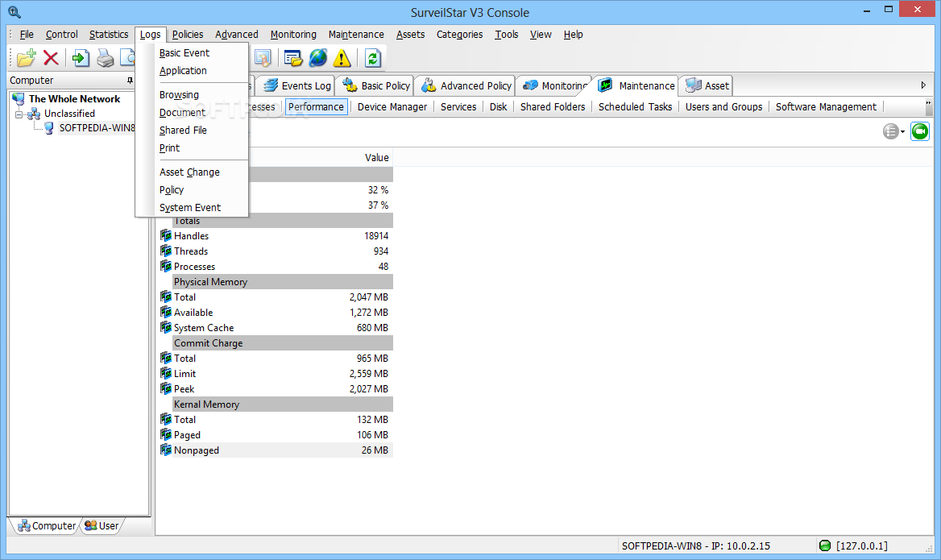Open the list view dropdown arrow
941x560 pixels.
[902, 131]
